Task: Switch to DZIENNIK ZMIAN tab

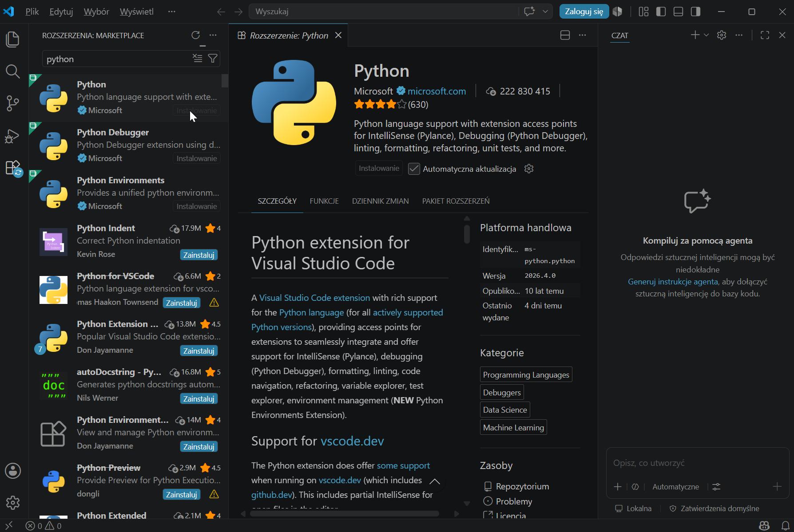Action: [x=380, y=201]
